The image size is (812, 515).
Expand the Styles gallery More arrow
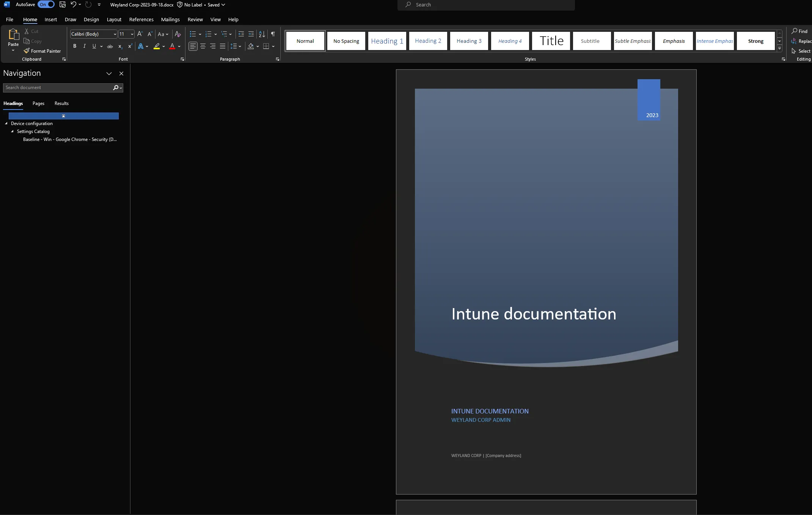click(779, 49)
